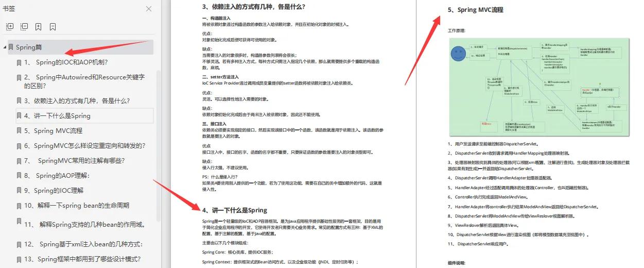Click subheading 三、接口注入
Screen dimensions: 644x268
click(x=214, y=124)
